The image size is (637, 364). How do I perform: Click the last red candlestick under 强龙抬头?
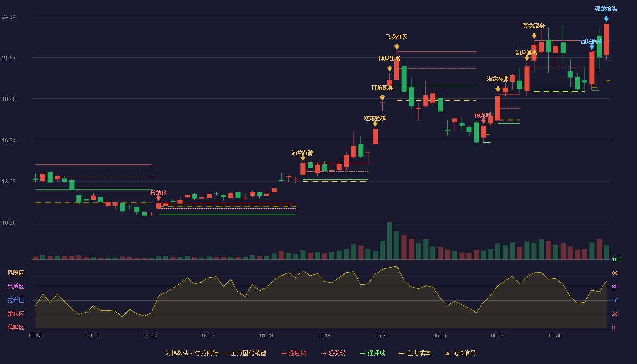pos(606,39)
